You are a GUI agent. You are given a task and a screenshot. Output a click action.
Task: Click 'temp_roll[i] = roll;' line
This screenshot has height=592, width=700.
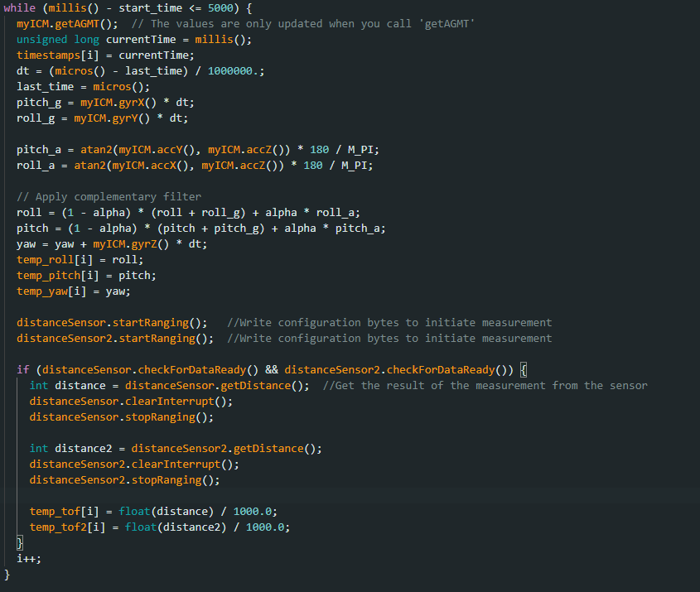80,260
